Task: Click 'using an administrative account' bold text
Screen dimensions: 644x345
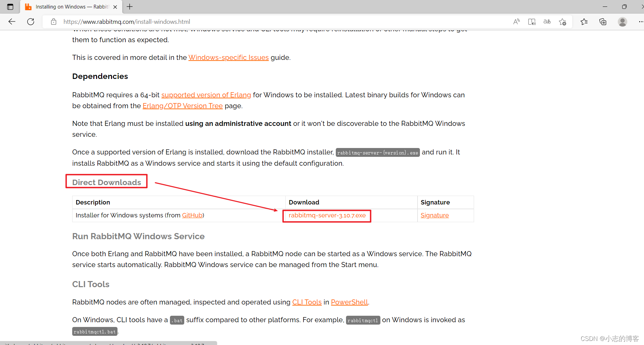Action: 238,124
